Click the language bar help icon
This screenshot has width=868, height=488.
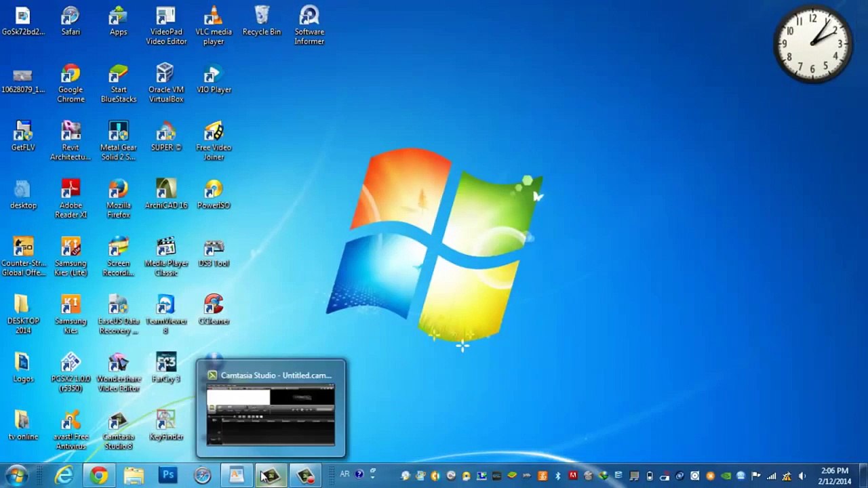[x=359, y=474]
